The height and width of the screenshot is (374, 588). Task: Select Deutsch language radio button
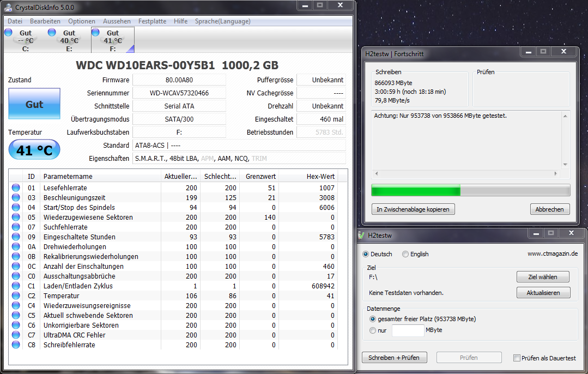click(x=366, y=254)
